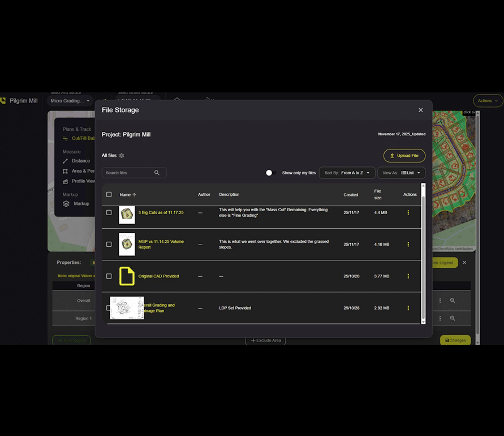Select the Area & Perimeter tool
This screenshot has height=436, width=504.
click(x=80, y=170)
